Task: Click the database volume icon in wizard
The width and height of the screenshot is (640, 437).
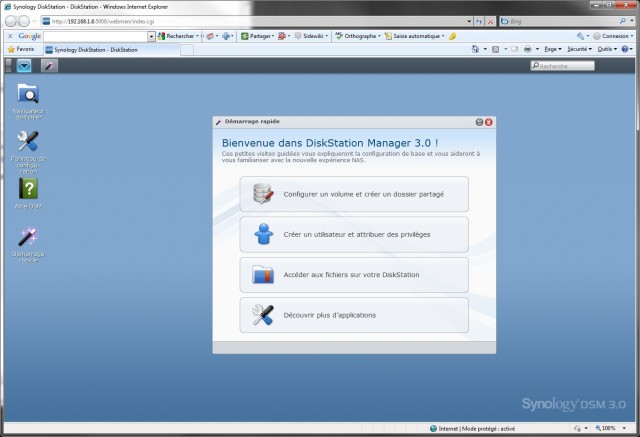Action: click(263, 194)
